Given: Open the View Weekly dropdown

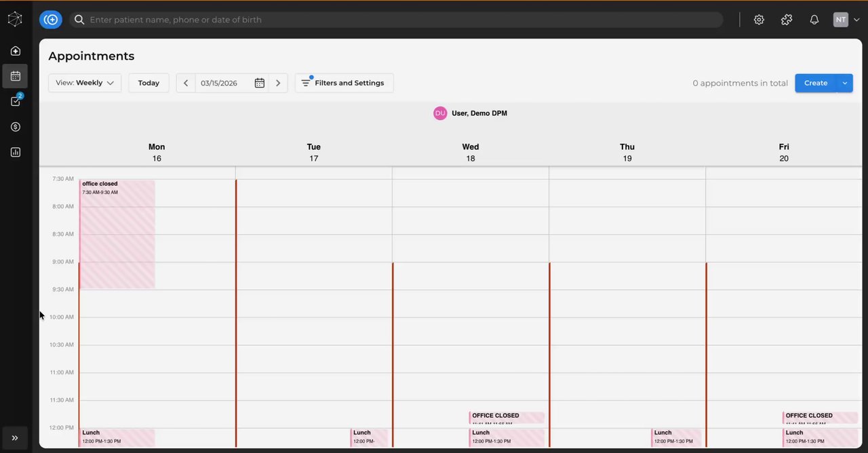Looking at the screenshot, I should click(85, 83).
